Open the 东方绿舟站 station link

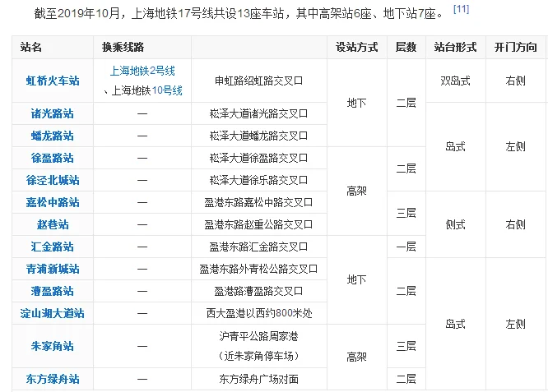53,379
